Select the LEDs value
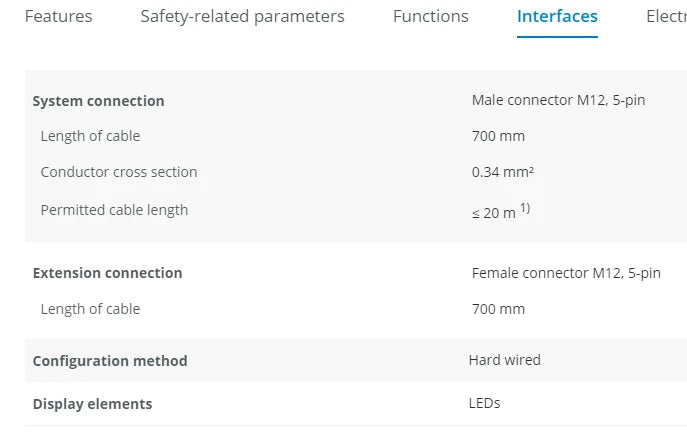This screenshot has height=435, width=687. 484,403
